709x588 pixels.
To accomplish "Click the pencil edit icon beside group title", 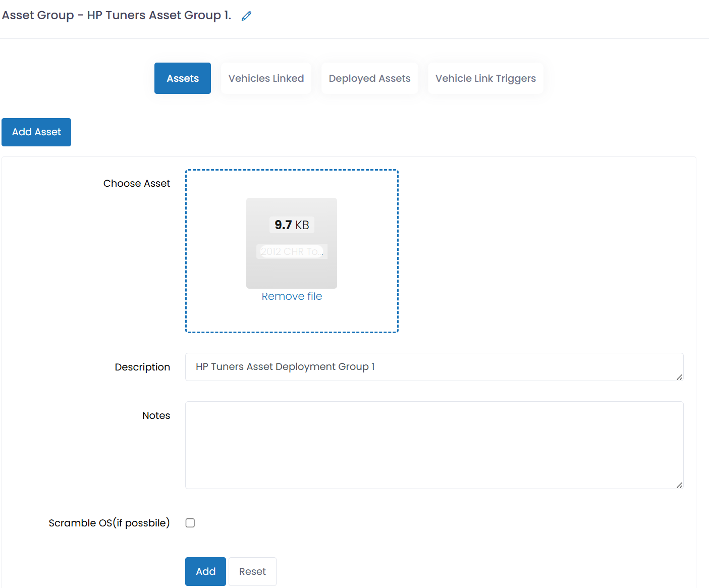I will click(246, 16).
